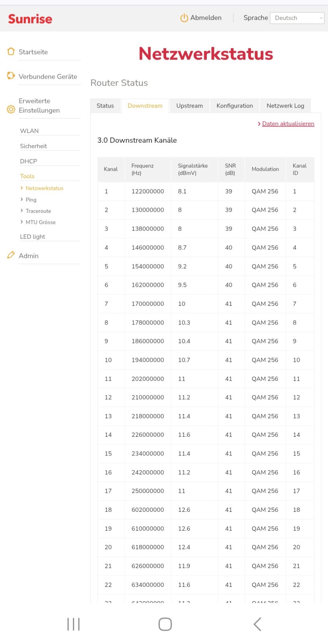Click the Abmelden power icon
The image size is (328, 644).
184,18
